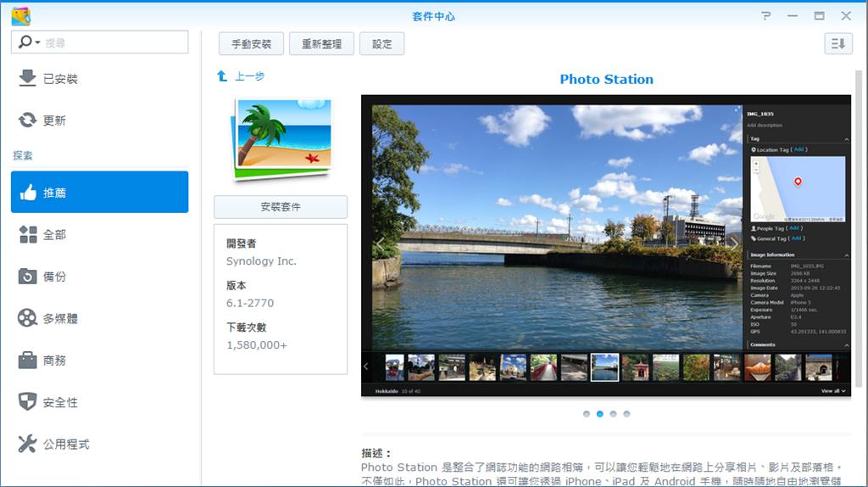Click the help question mark icon
Image resolution: width=868 pixels, height=487 pixels.
pyautogui.click(x=766, y=16)
